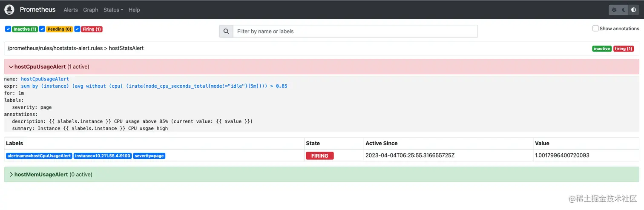Open the Status dropdown menu
644x210 pixels.
[x=113, y=10]
